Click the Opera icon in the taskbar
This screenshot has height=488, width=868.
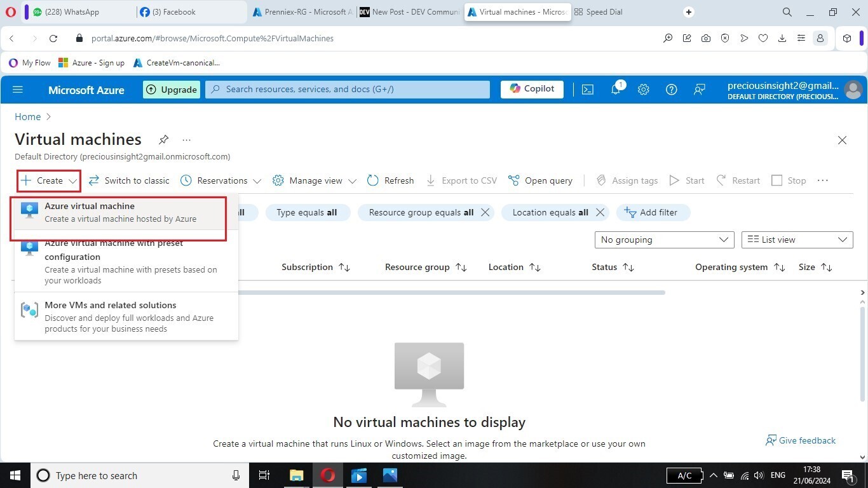(x=328, y=475)
